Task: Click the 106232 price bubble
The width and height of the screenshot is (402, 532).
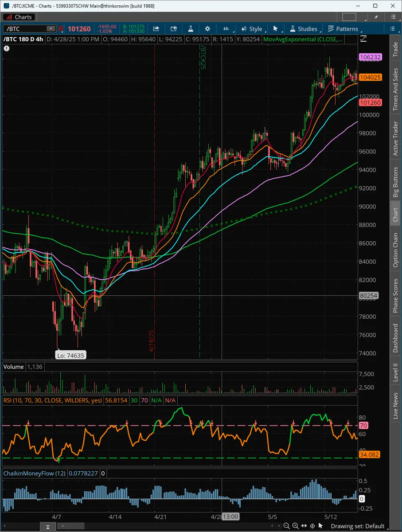Action: point(371,57)
